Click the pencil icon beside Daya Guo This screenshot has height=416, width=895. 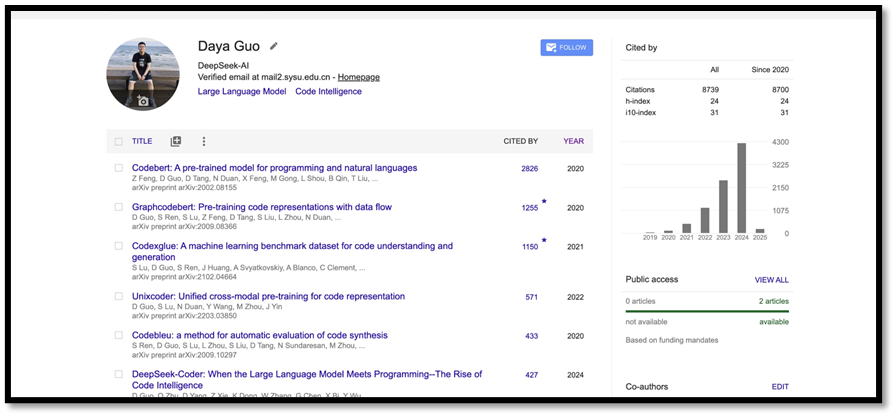point(275,46)
